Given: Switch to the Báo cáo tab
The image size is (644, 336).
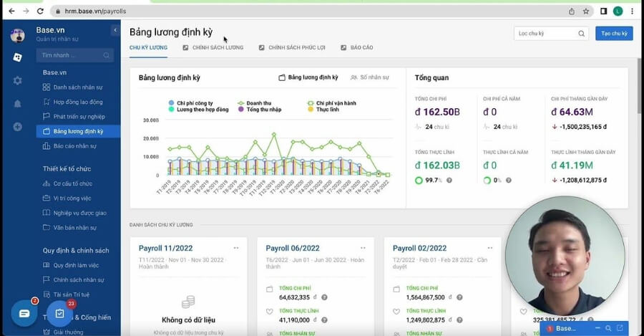Looking at the screenshot, I should [357, 47].
